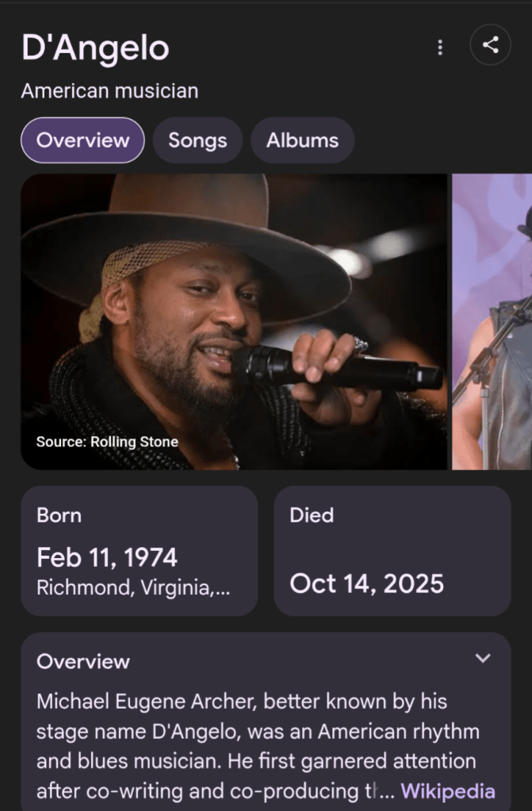Tap the D'Angelo title heading
The width and height of the screenshot is (532, 811).
click(95, 48)
